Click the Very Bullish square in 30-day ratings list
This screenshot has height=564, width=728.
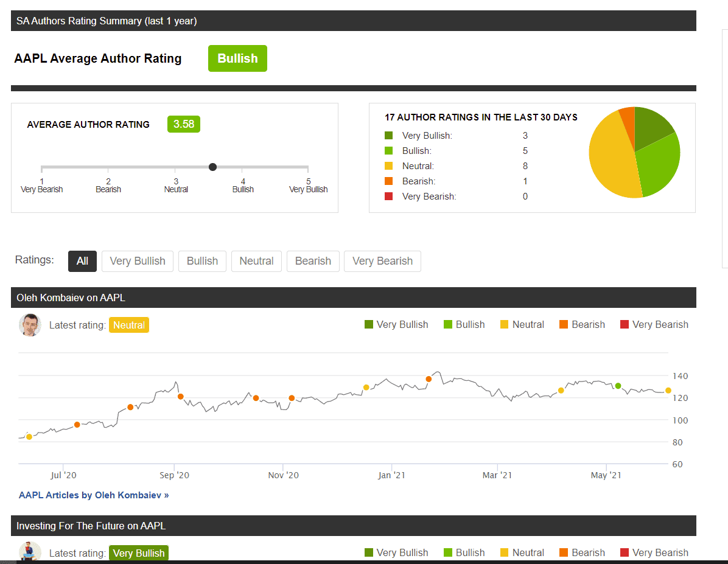388,136
